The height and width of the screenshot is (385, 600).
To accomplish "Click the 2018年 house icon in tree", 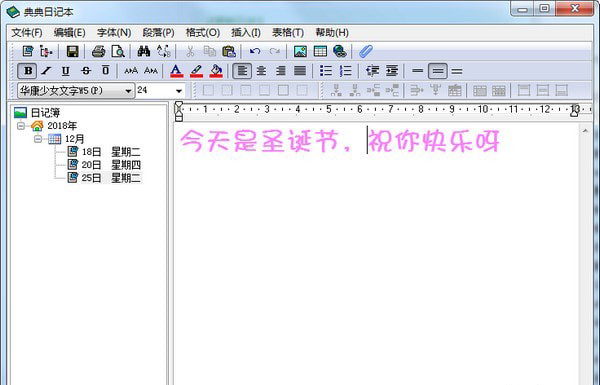I will pos(37,126).
